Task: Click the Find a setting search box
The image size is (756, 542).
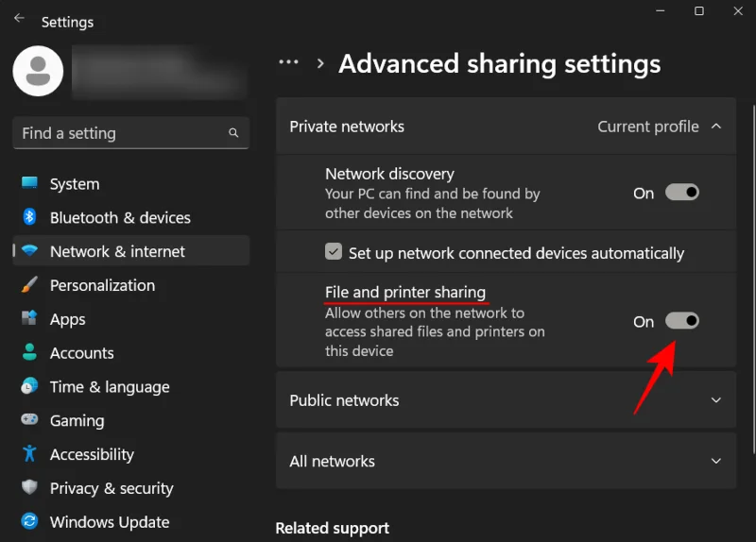Action: click(130, 133)
